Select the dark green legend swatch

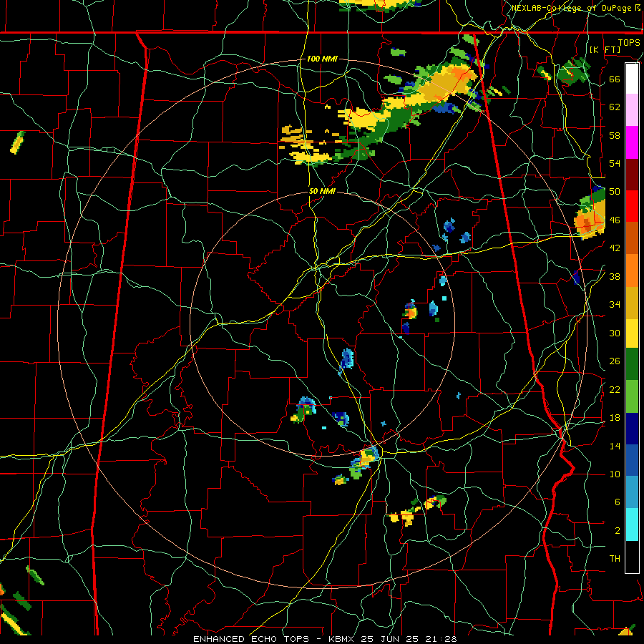click(x=632, y=364)
